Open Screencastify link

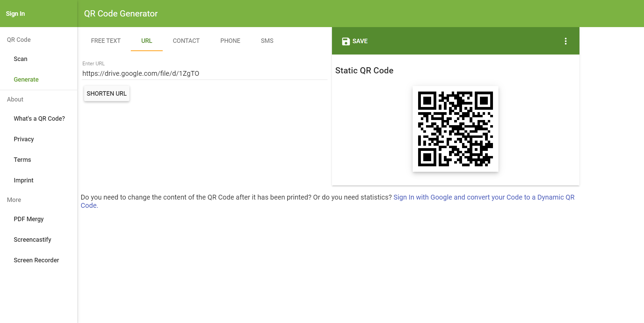click(32, 240)
